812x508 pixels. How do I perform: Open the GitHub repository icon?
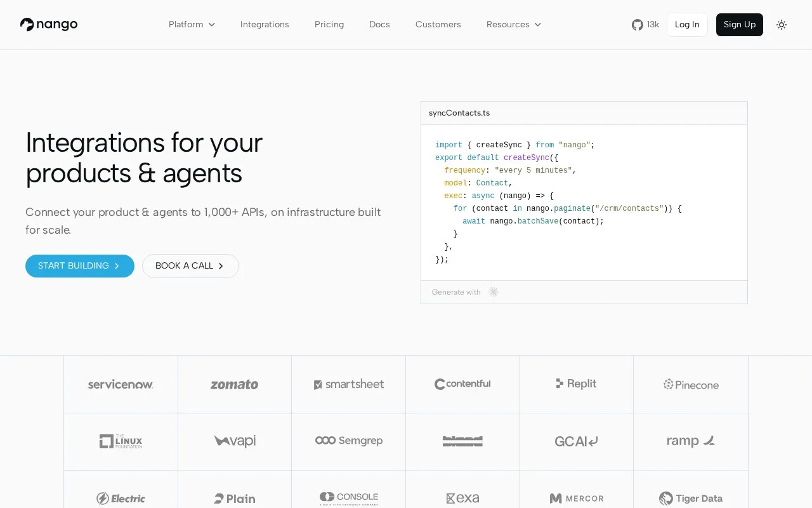pos(638,25)
